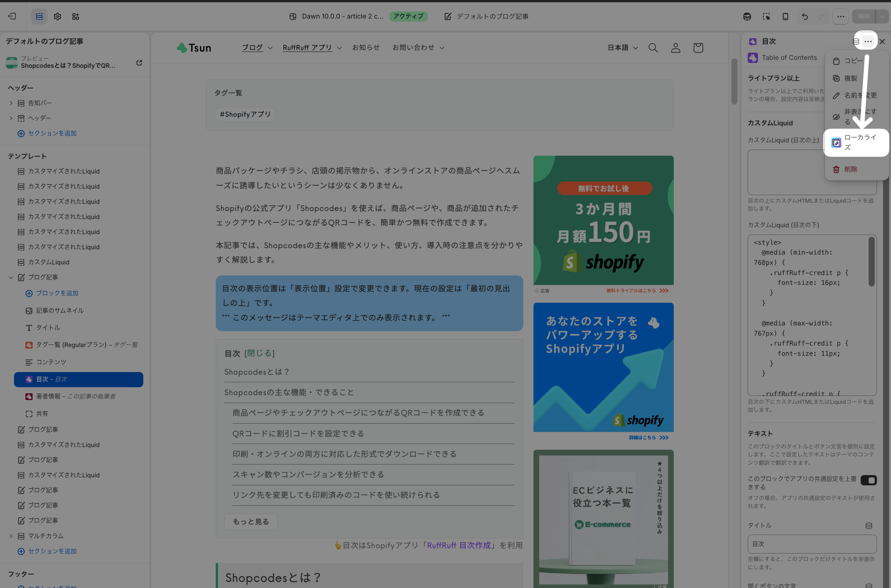Toggle アプリの共通設定を上書きする switch
The height and width of the screenshot is (588, 891).
point(869,480)
